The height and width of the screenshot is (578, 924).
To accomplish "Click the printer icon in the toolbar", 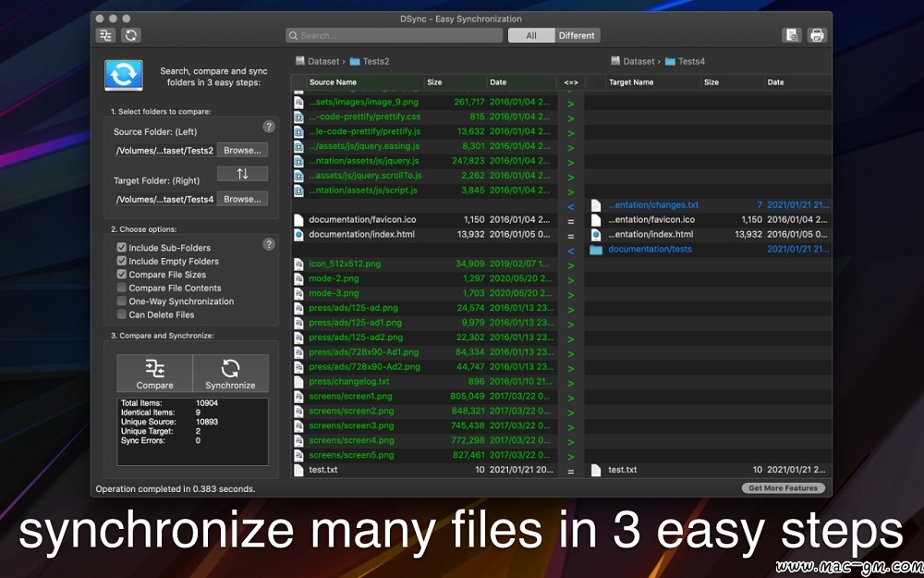I will [817, 35].
